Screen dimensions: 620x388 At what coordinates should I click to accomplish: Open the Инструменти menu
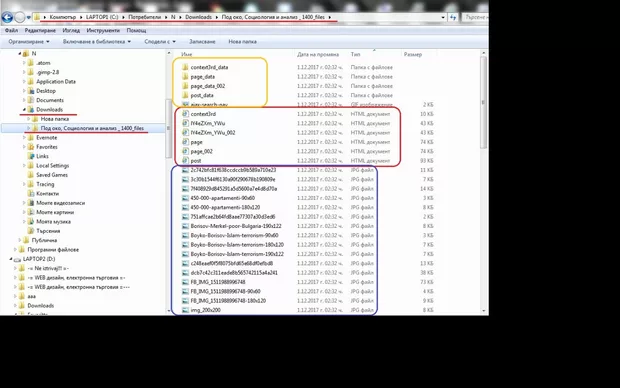click(103, 30)
